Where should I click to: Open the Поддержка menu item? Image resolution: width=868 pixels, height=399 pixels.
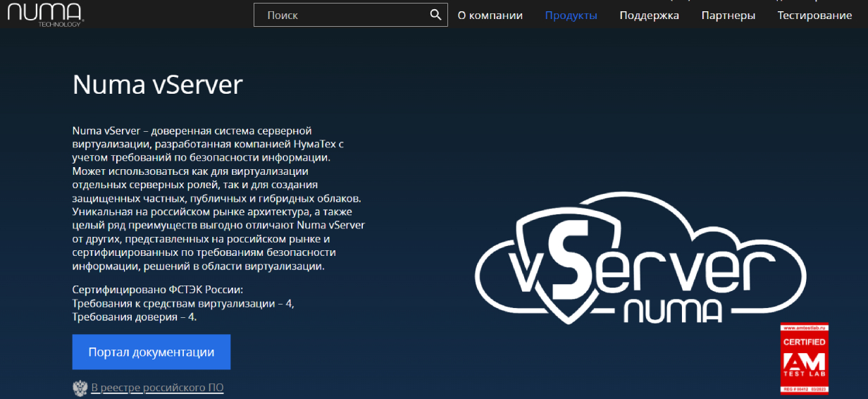(649, 16)
